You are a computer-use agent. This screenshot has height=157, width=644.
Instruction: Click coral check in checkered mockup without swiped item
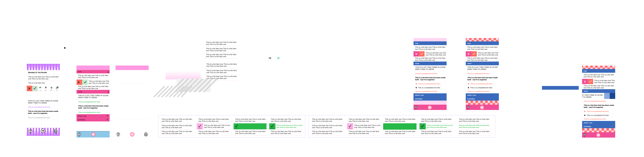pos(474,54)
